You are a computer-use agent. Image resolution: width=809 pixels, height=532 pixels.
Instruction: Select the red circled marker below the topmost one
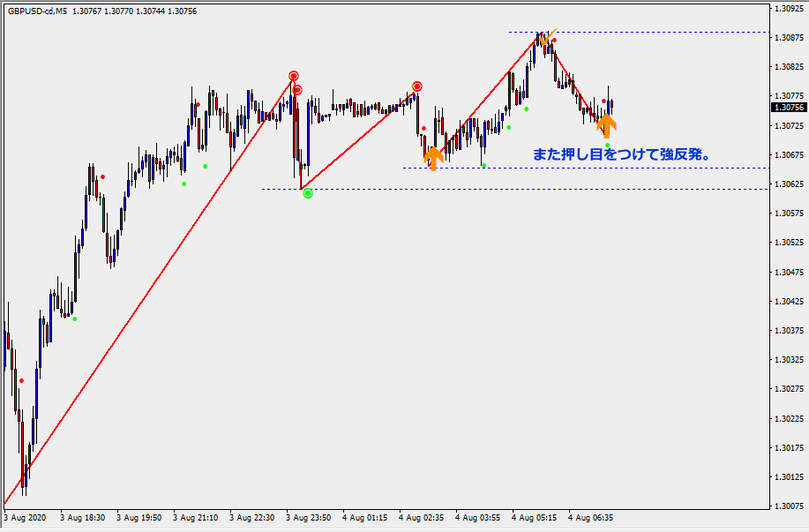[297, 90]
